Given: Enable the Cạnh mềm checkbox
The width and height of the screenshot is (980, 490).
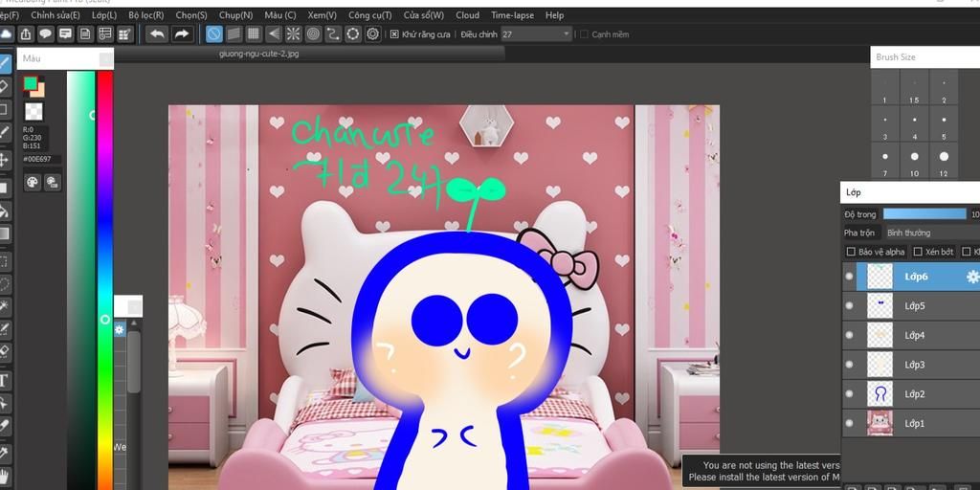Looking at the screenshot, I should (x=584, y=34).
